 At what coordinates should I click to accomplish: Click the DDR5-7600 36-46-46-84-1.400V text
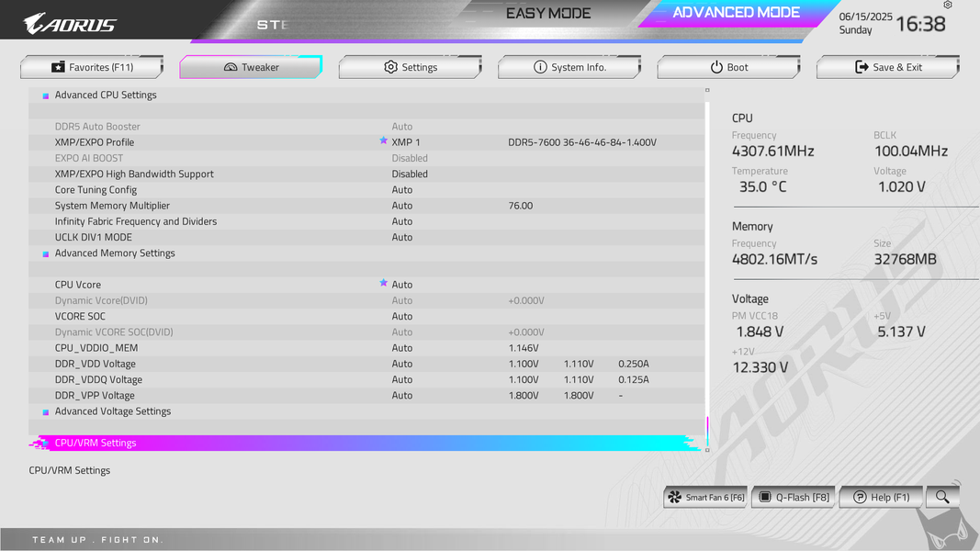click(582, 142)
